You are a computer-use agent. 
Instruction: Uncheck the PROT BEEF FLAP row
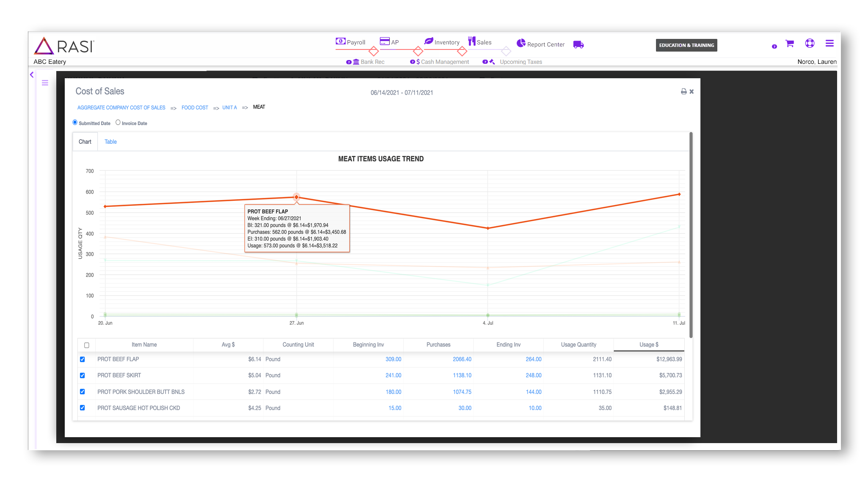pos(83,359)
